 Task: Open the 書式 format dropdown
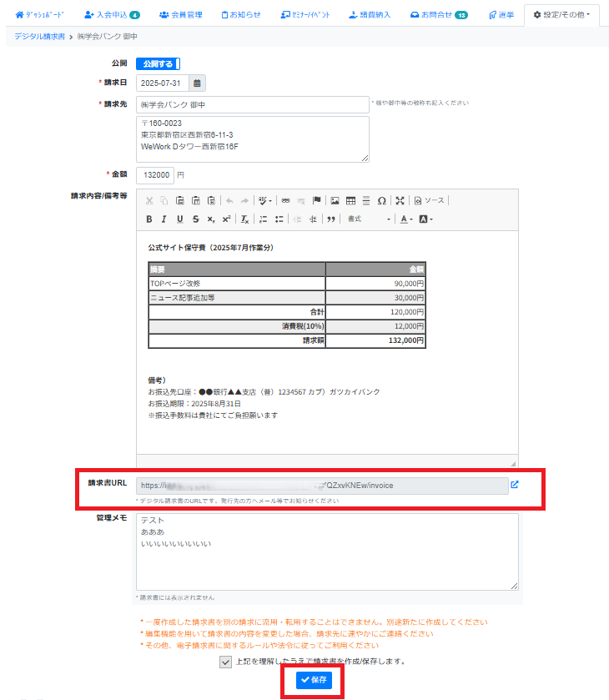pyautogui.click(x=369, y=219)
